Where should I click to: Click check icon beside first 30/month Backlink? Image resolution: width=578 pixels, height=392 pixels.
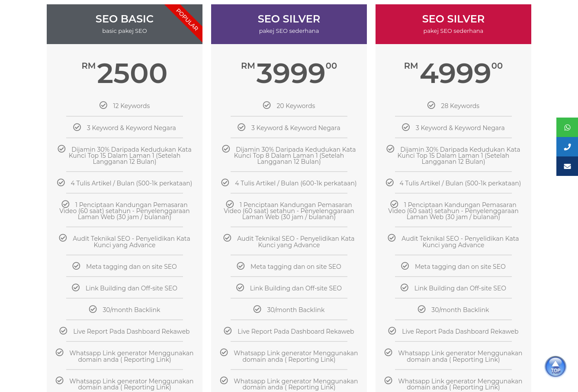coord(93,309)
